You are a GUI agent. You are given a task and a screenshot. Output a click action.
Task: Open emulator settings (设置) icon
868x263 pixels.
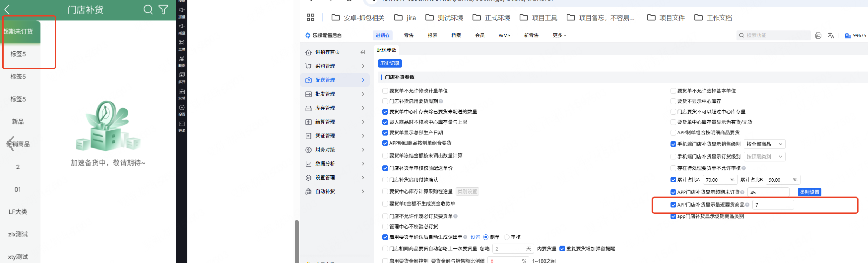182,108
